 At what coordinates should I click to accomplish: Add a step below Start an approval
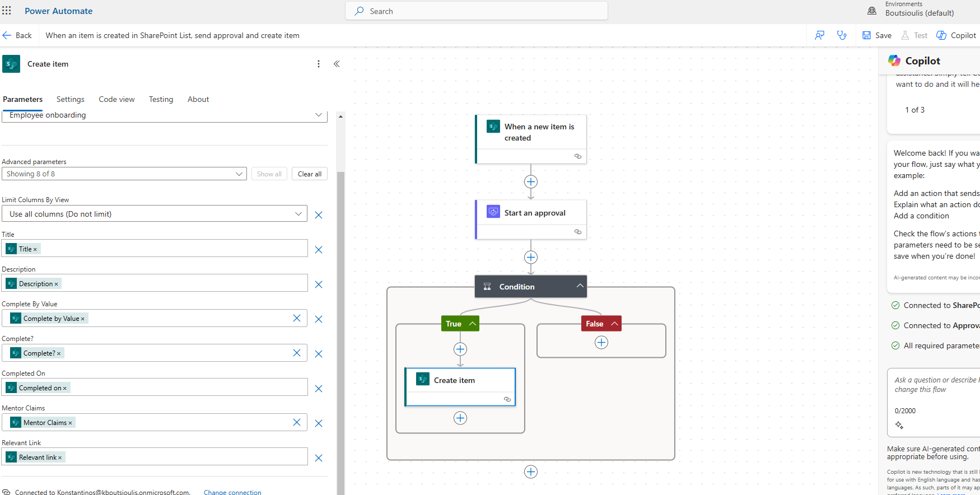coord(531,257)
